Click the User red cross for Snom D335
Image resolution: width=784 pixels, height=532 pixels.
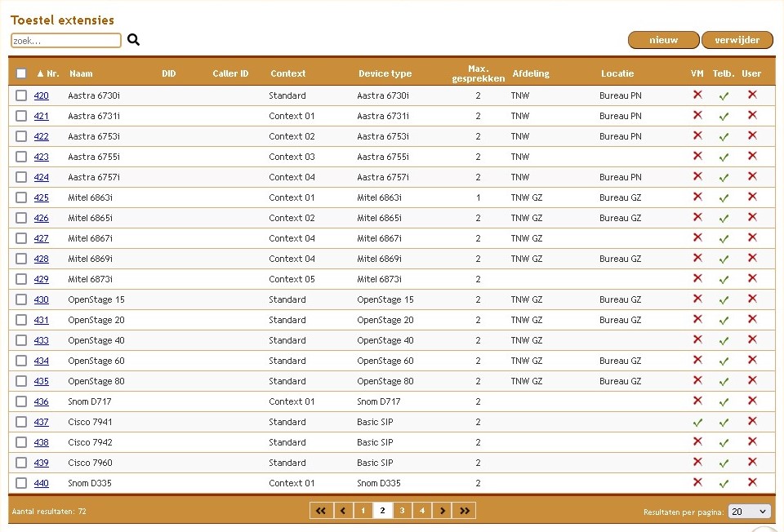752,482
